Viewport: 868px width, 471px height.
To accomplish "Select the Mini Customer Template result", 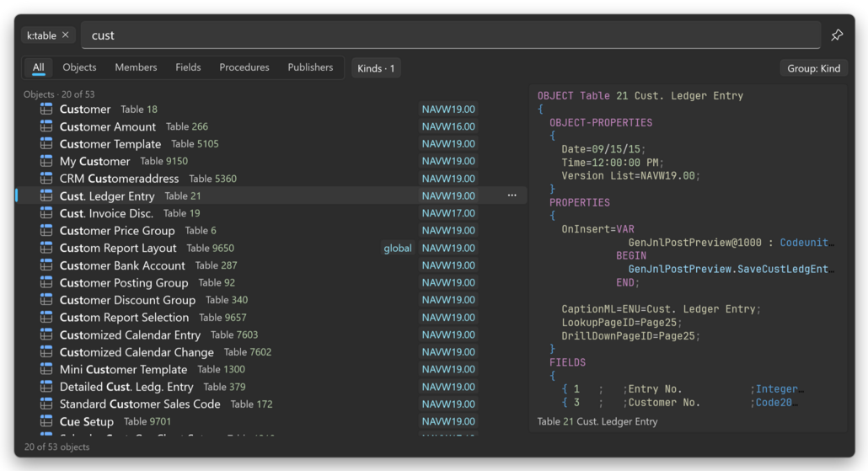I will pos(271,369).
